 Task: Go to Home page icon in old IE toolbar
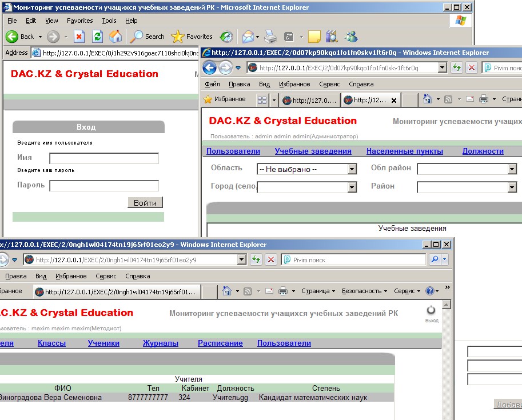115,37
